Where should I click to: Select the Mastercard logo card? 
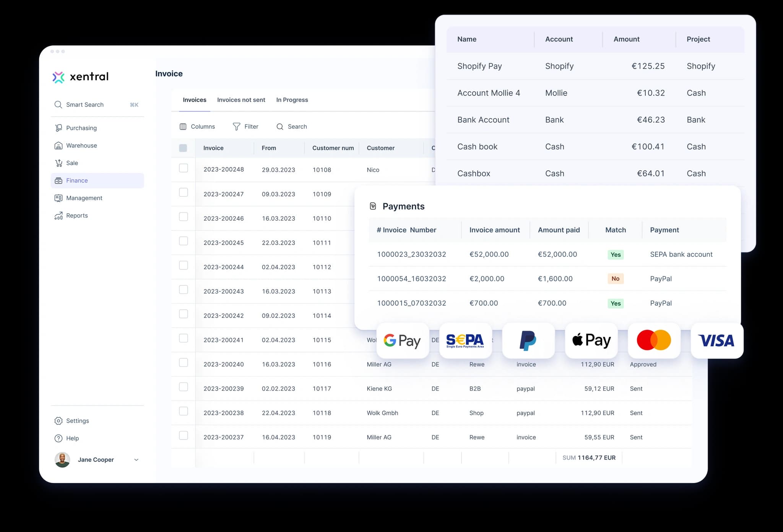point(654,340)
